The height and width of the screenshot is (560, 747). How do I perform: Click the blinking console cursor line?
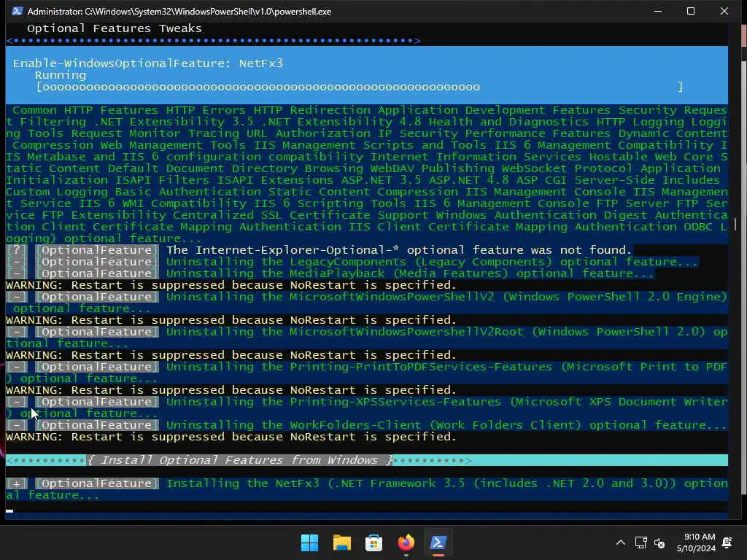click(x=9, y=510)
